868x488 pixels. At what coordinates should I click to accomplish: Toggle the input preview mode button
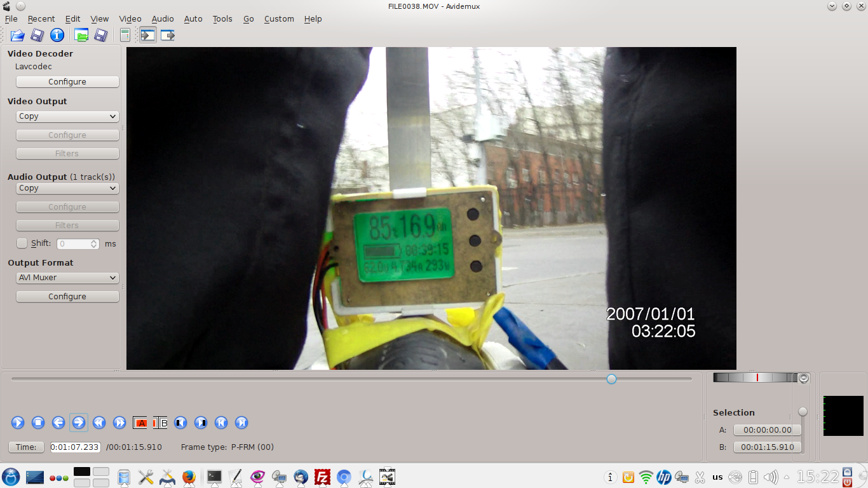pyautogui.click(x=147, y=36)
